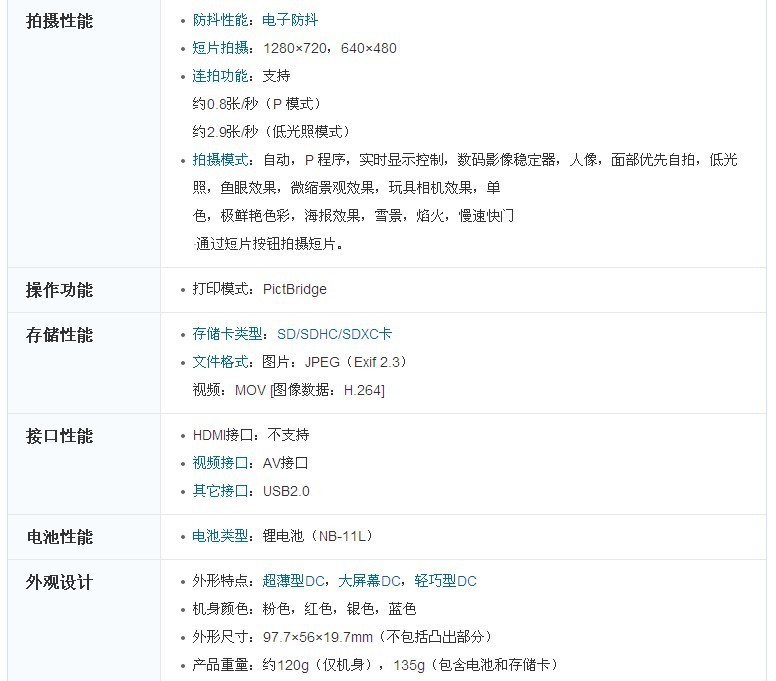
Task: Select the 接口性能 section heading
Action: (x=59, y=436)
